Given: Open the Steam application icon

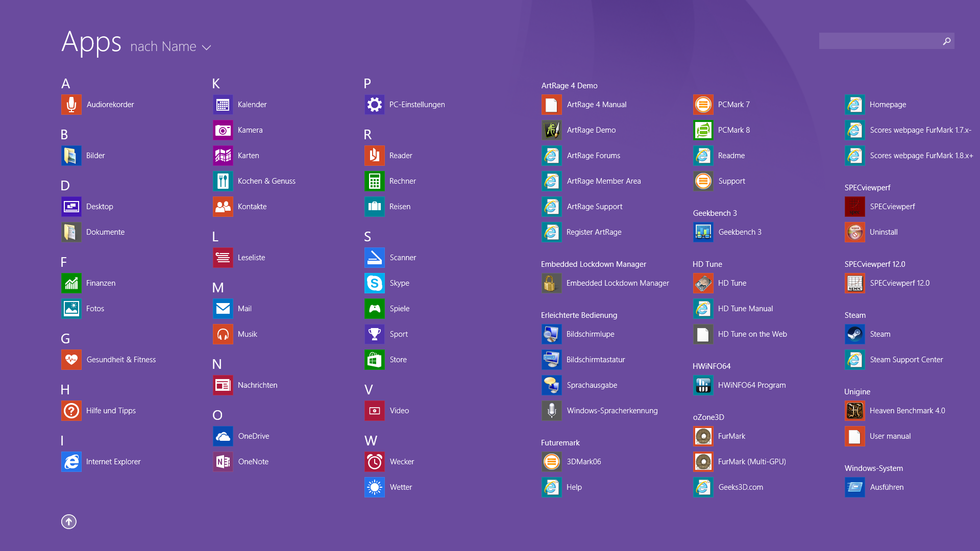Looking at the screenshot, I should (x=854, y=334).
